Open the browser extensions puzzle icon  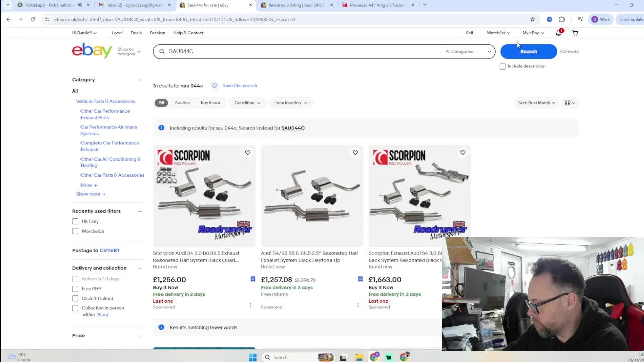(562, 19)
